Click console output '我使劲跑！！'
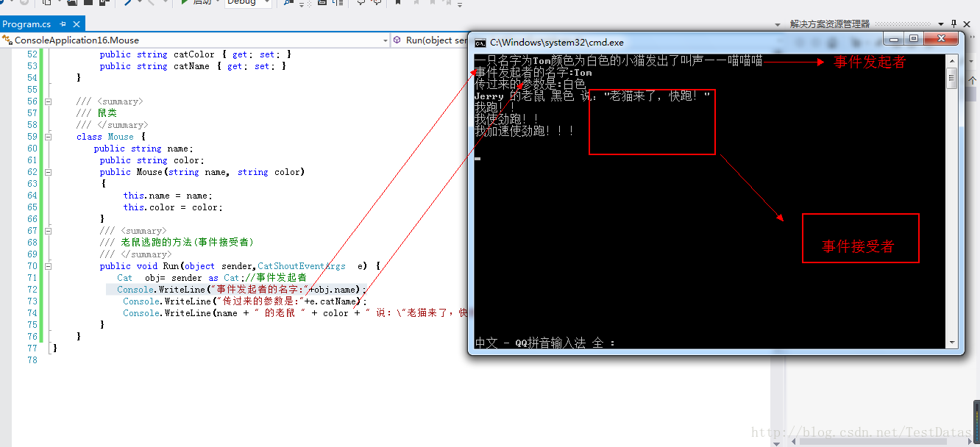Screen dimensions: 980x447 click(507, 120)
